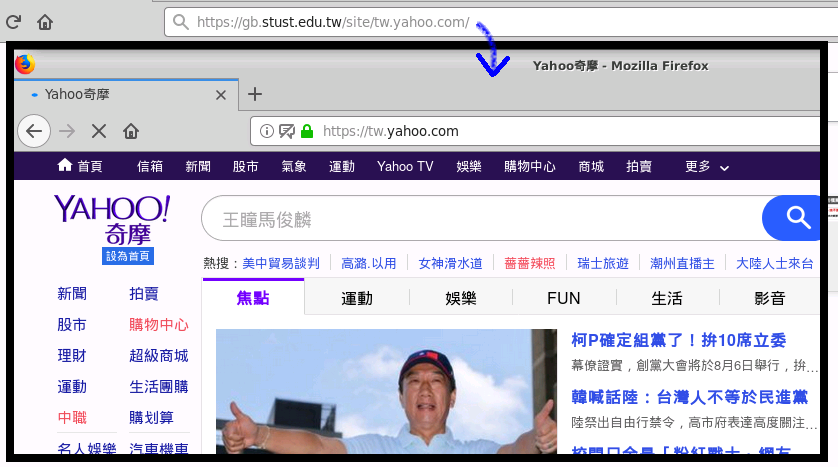Open trending search 女神滑水道
Screen dimensions: 838x467
coord(450,263)
